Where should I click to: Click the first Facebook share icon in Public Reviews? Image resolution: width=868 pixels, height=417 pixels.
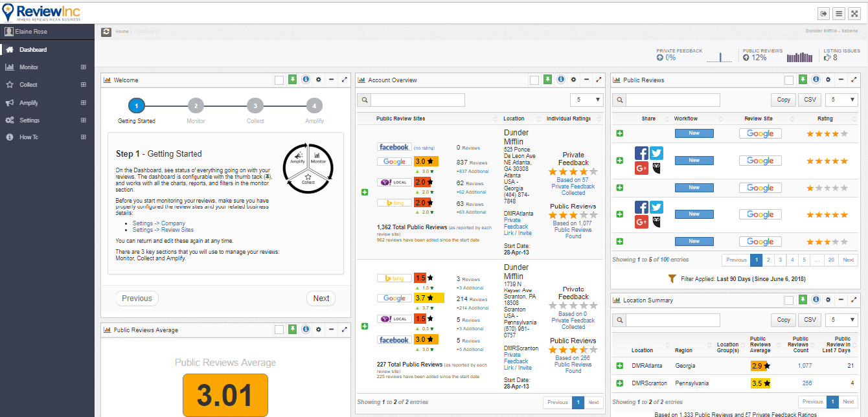coord(641,153)
